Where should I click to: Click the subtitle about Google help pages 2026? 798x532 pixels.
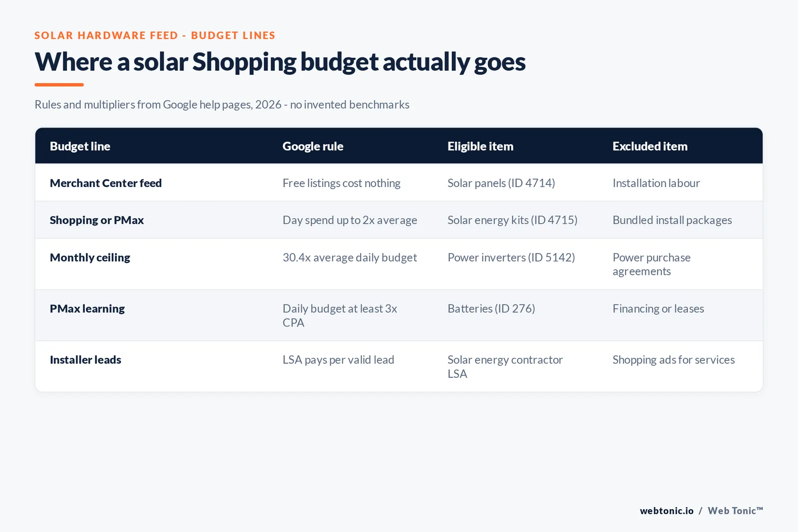click(x=222, y=105)
